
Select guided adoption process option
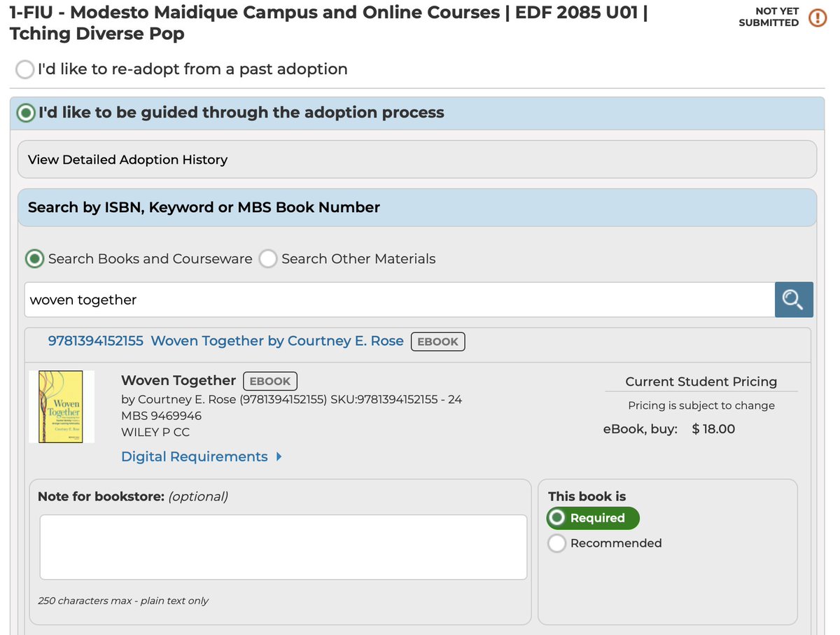(x=26, y=113)
